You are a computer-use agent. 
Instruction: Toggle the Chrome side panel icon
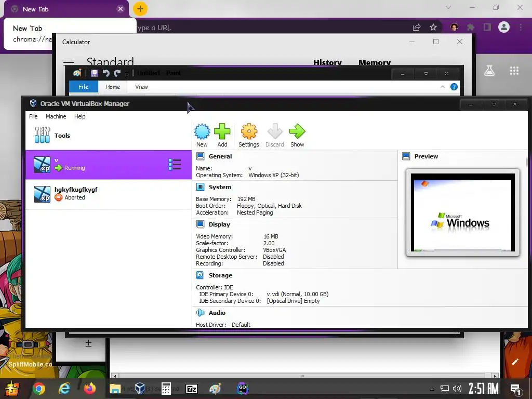pos(487,27)
